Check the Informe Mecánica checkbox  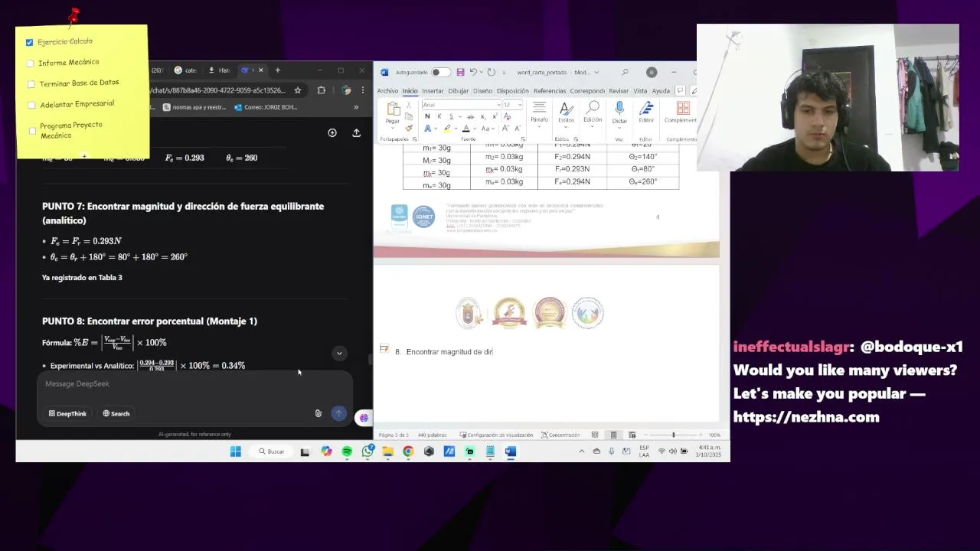[x=31, y=64]
